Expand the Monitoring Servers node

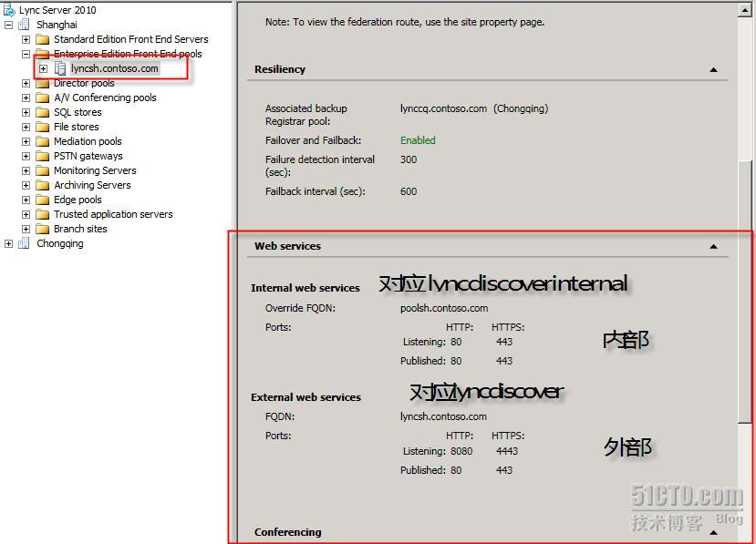(26, 170)
